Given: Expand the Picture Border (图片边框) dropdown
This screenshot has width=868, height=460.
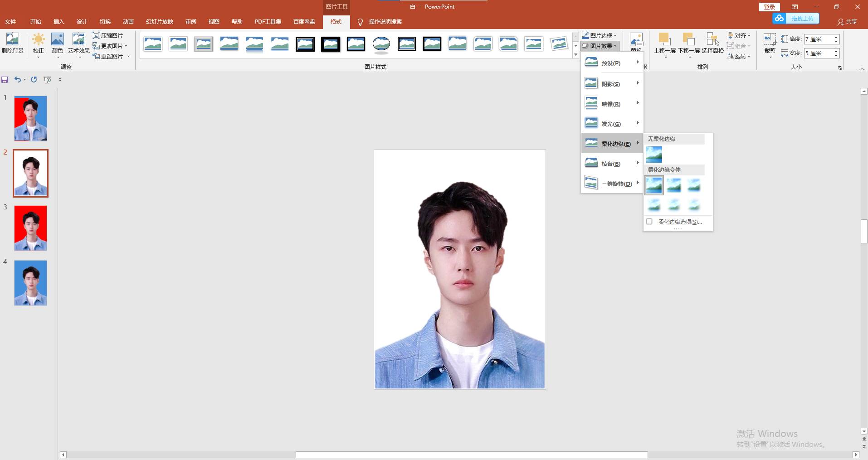Looking at the screenshot, I should point(600,35).
